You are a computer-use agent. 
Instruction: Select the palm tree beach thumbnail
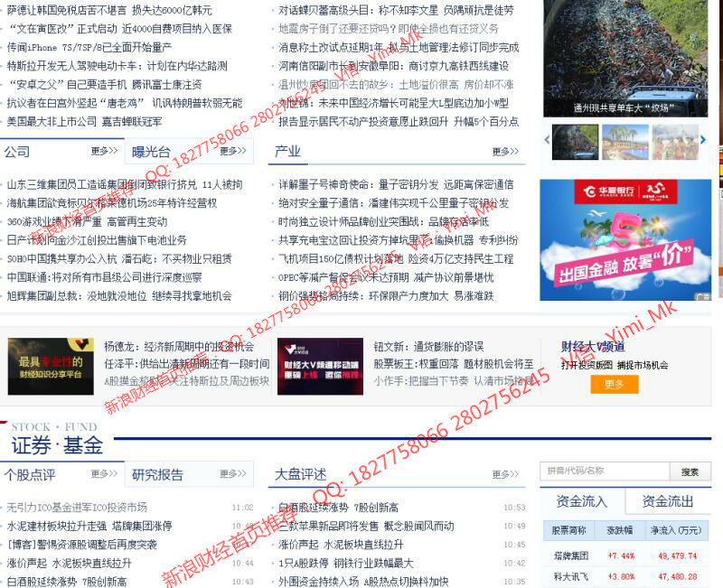click(625, 142)
